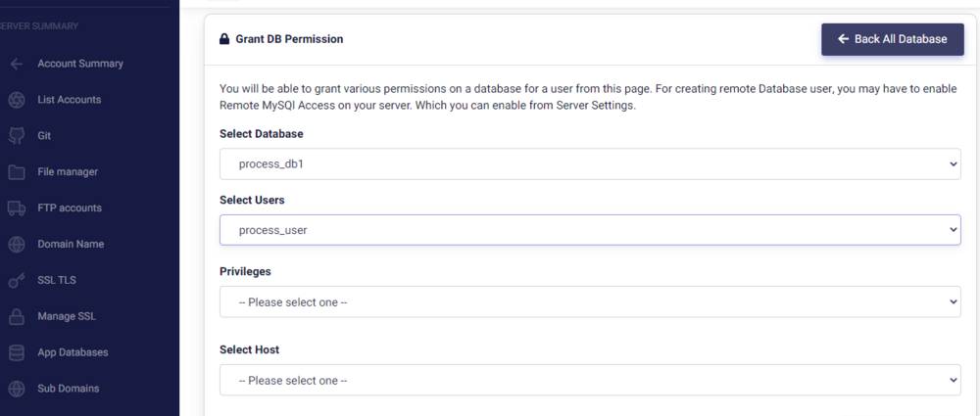Expand the Select Users dropdown

pyautogui.click(x=590, y=230)
